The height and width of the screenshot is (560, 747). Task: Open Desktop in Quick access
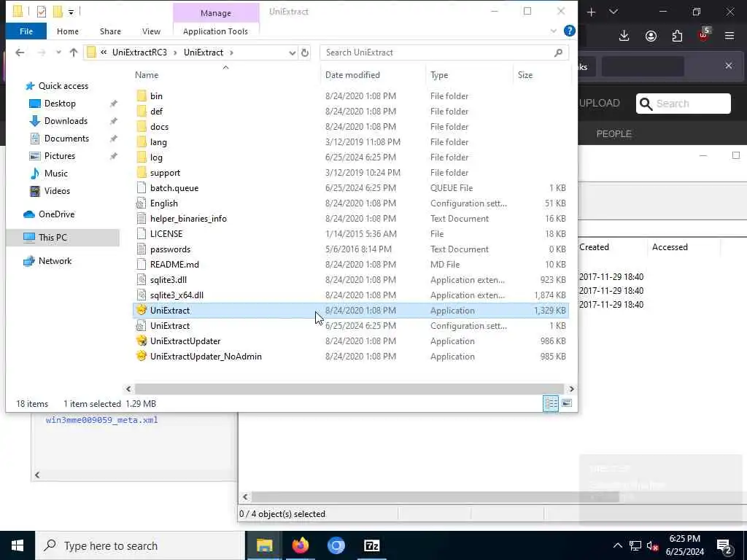[x=60, y=104]
